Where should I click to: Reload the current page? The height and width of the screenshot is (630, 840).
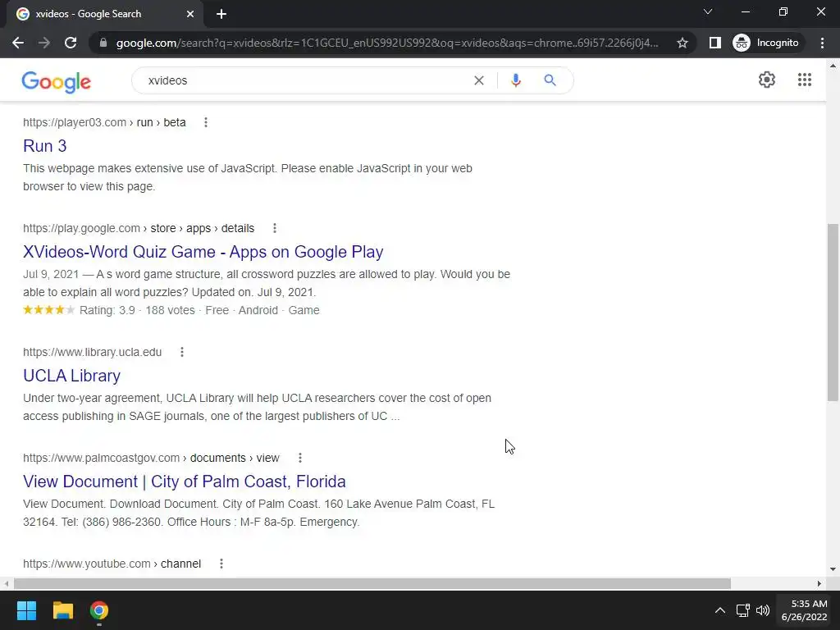[71, 43]
